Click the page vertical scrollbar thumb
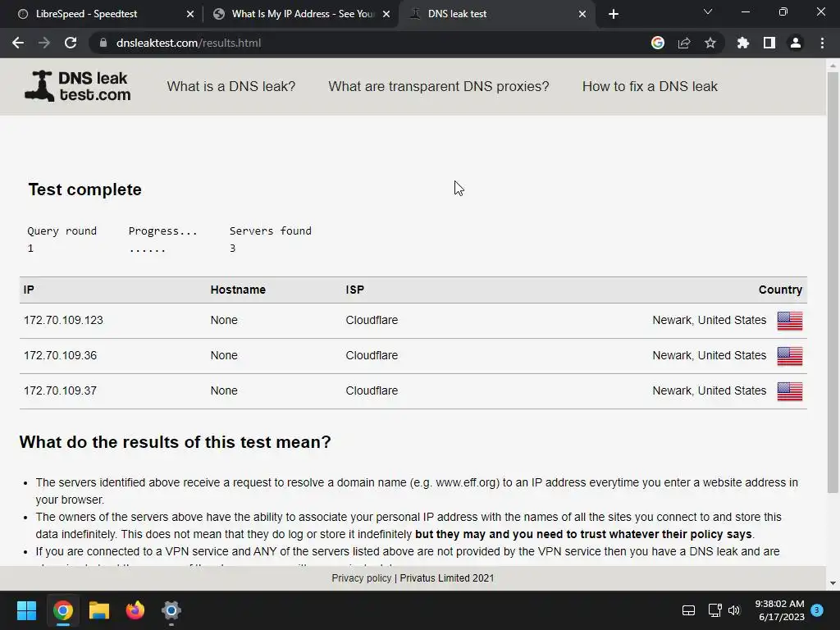 pos(833,282)
